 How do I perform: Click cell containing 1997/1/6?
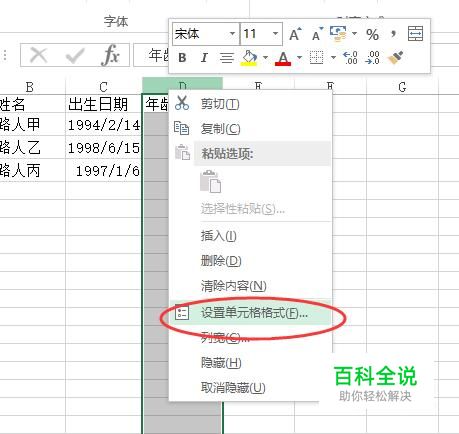[x=104, y=171]
